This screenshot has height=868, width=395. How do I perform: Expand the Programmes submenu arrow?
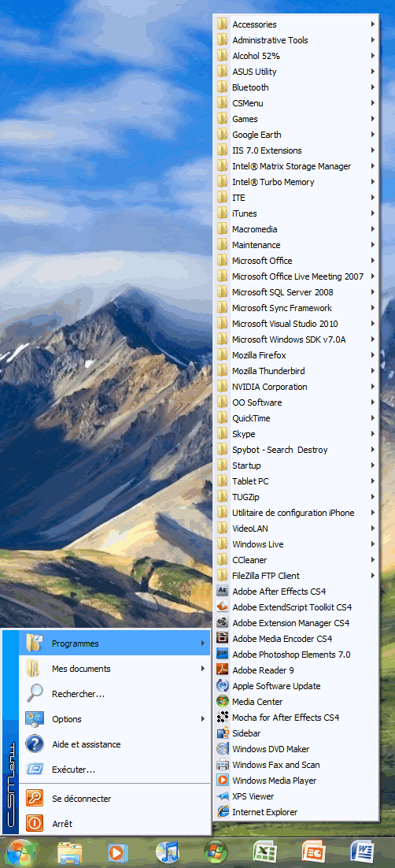coord(203,644)
